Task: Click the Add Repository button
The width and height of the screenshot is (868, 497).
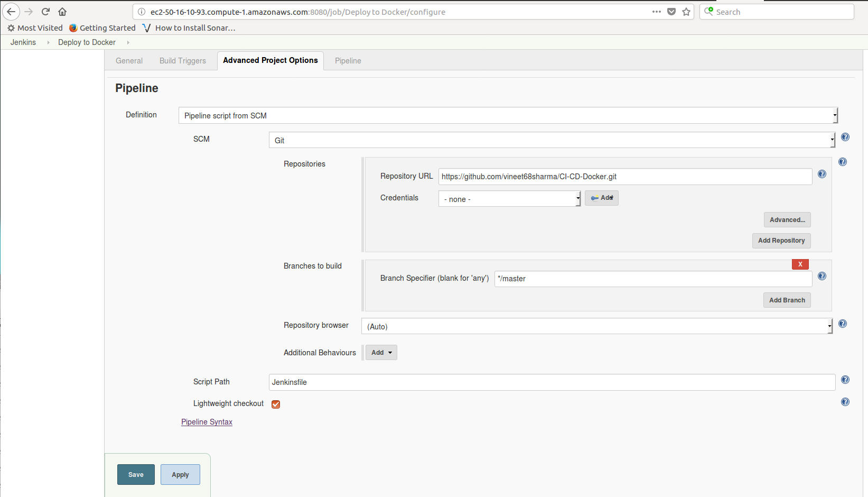Action: pyautogui.click(x=781, y=241)
